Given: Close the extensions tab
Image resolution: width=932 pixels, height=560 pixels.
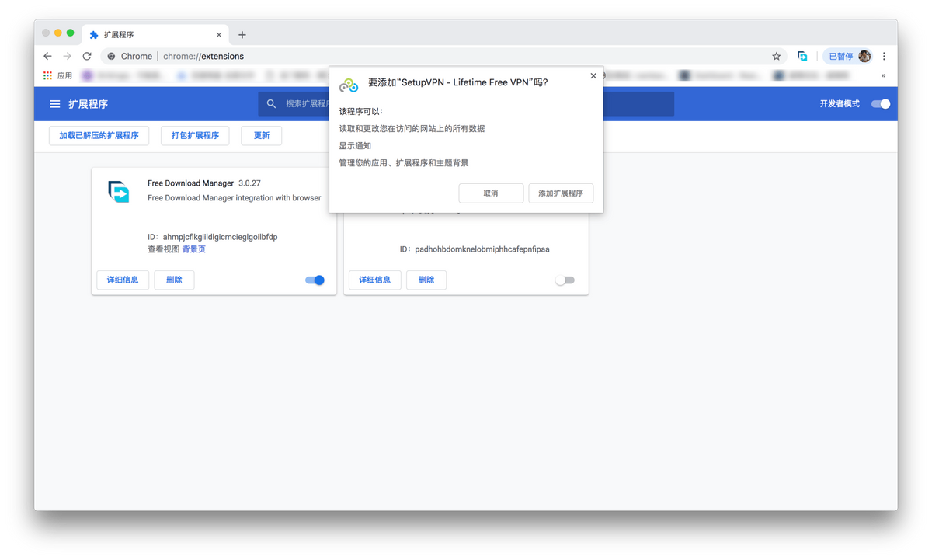Looking at the screenshot, I should [x=219, y=35].
